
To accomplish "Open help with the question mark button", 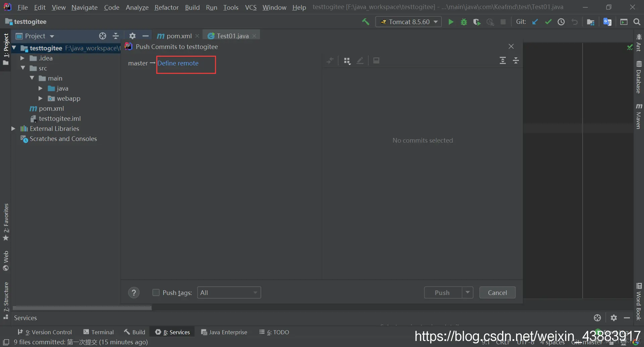I will point(134,293).
